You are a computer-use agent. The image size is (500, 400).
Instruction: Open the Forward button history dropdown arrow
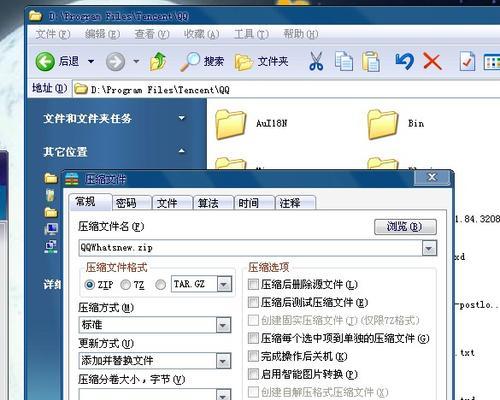136,62
